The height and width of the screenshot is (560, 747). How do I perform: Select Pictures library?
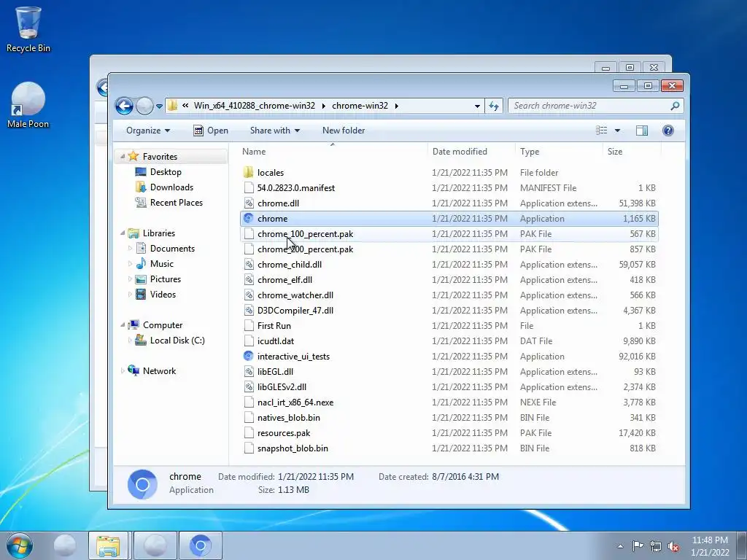(166, 279)
